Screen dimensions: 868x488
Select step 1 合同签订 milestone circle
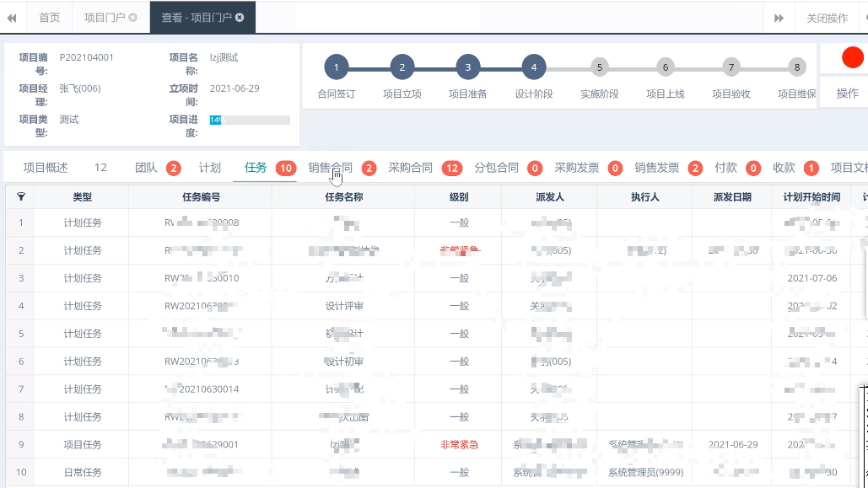(x=336, y=67)
